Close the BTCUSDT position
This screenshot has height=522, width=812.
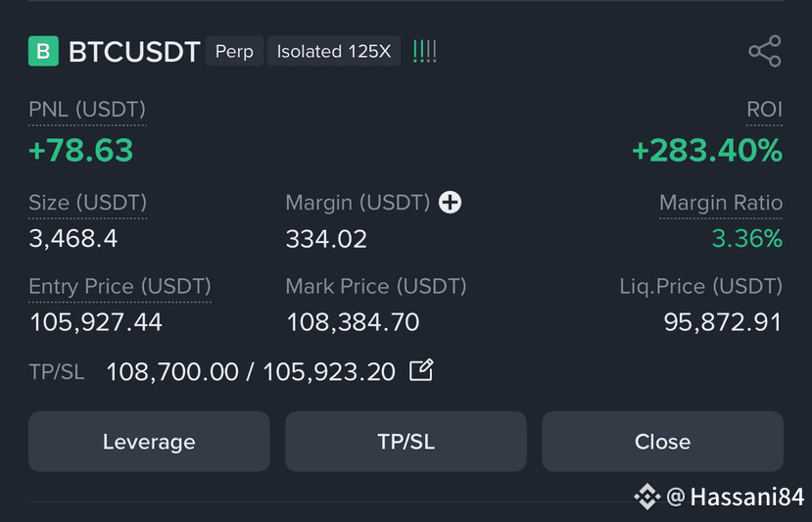662,442
